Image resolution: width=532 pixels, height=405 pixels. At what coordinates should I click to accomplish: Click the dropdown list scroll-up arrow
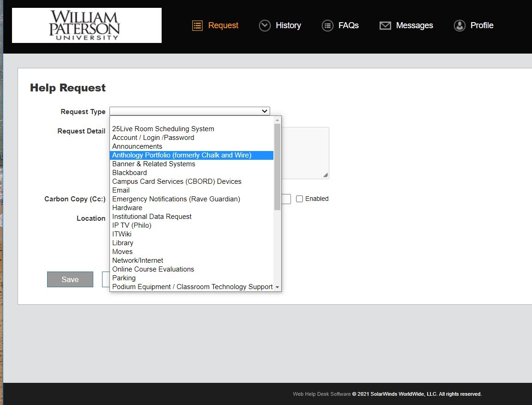click(277, 120)
